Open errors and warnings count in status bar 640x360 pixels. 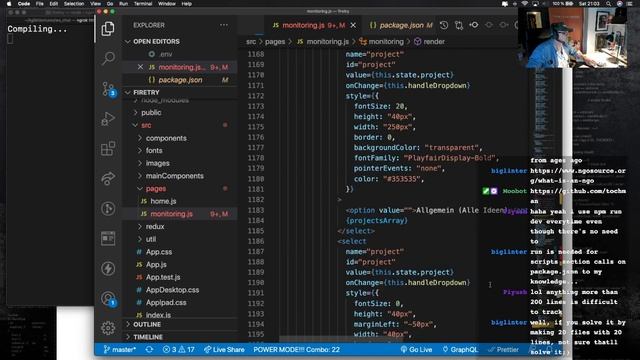(x=178, y=349)
